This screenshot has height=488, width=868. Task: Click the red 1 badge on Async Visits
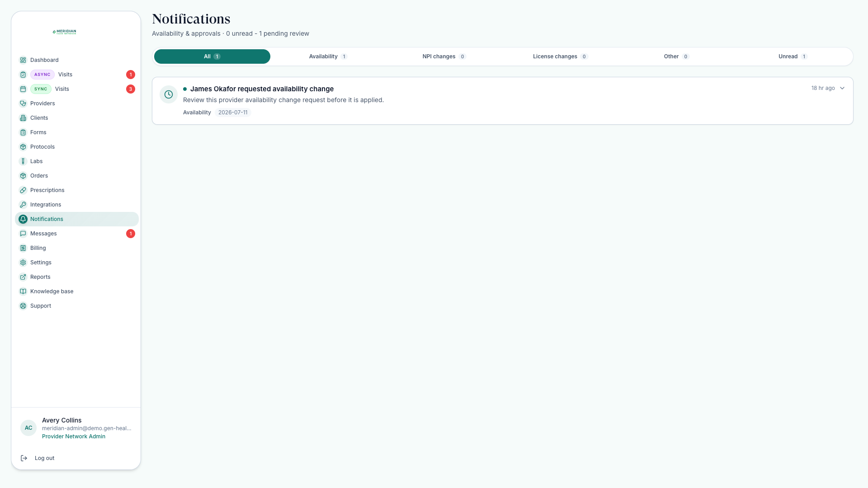tap(131, 75)
